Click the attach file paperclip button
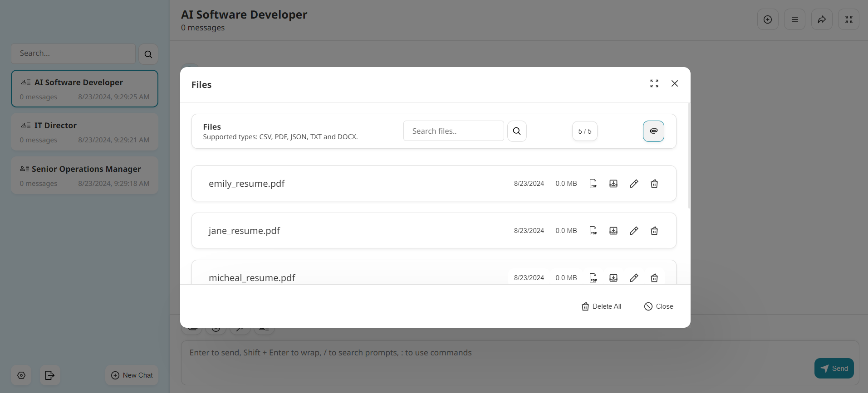 653,131
